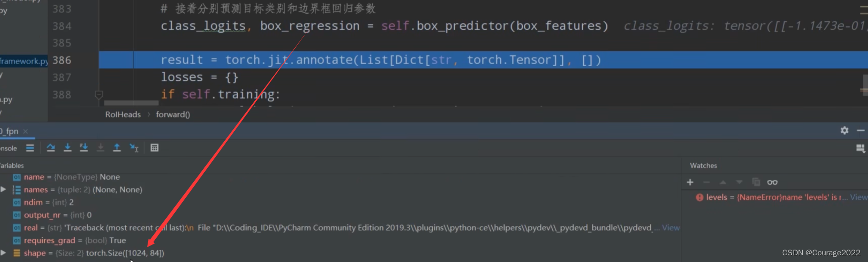This screenshot has width=868, height=262.
Task: Click the Run to Cursor icon
Action: coord(134,148)
